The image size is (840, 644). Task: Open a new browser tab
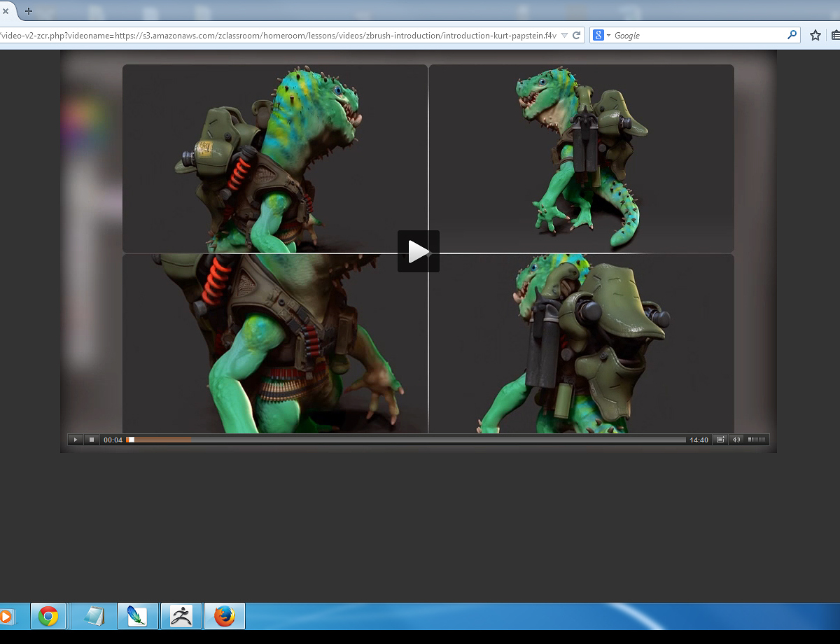coord(29,11)
